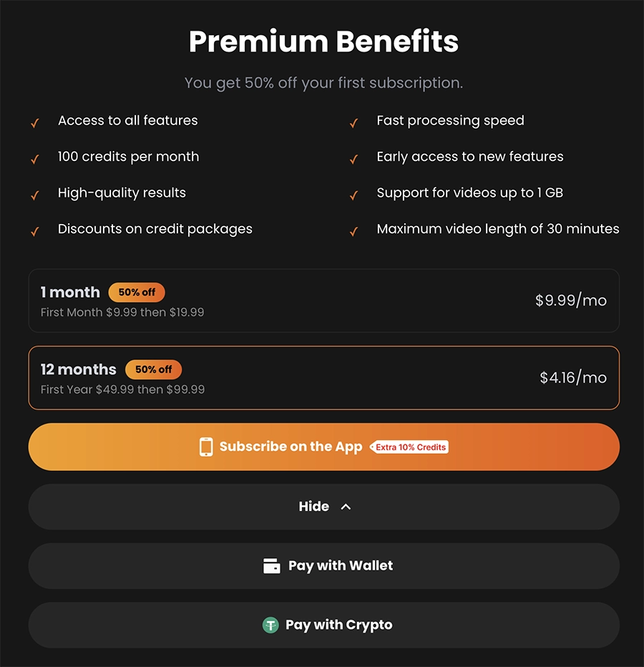Choose Pay with Crypto

click(338, 625)
